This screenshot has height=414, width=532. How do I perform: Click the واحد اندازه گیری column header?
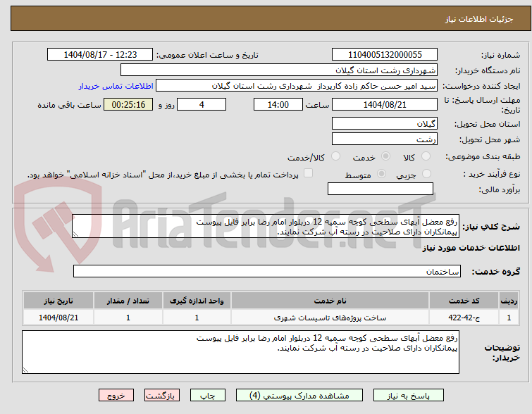pos(197,301)
